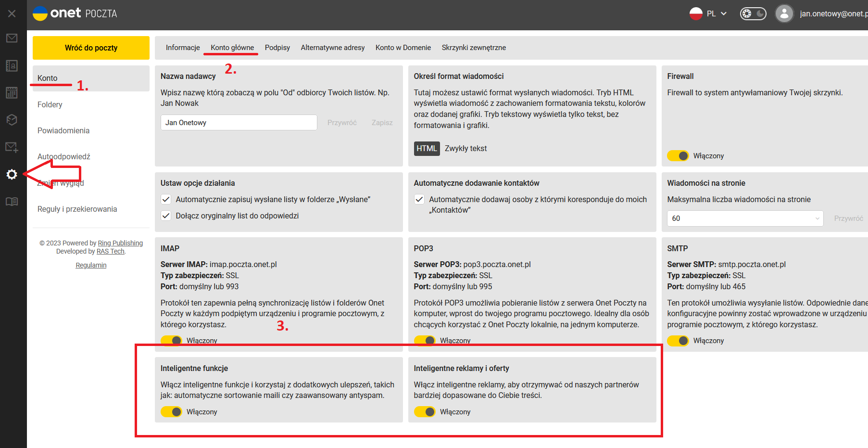Viewport: 868px width, 448px height.
Task: Open the Regulamin link
Action: 91,265
